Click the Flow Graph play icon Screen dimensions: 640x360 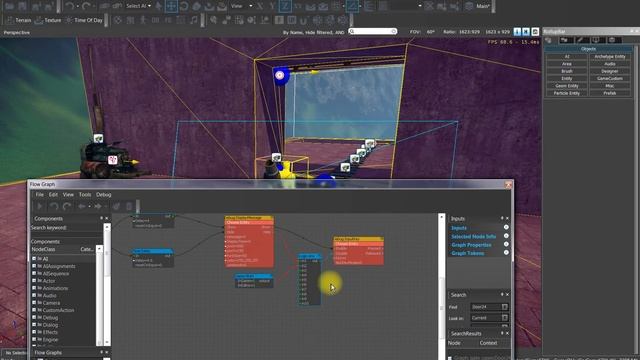coord(40,207)
